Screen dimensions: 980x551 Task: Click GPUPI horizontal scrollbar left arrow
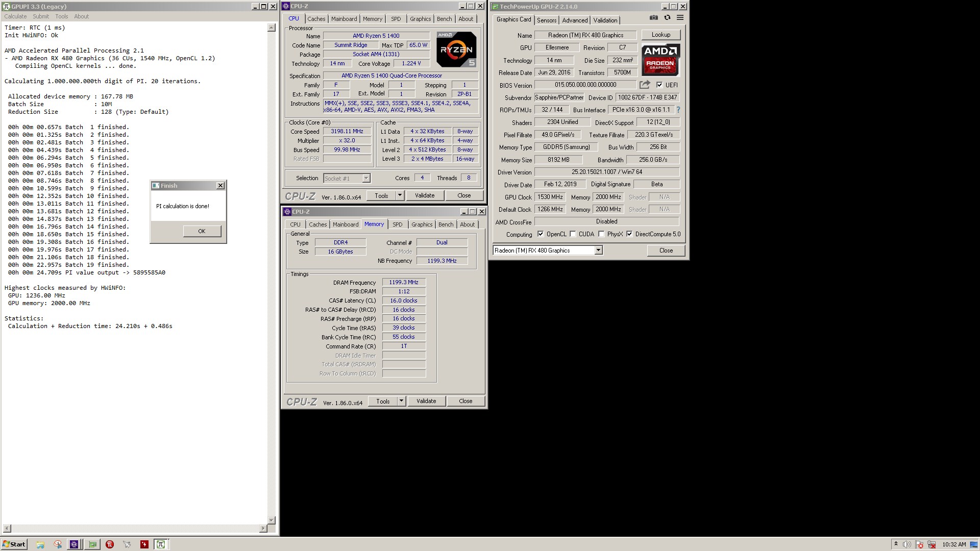[x=7, y=529]
